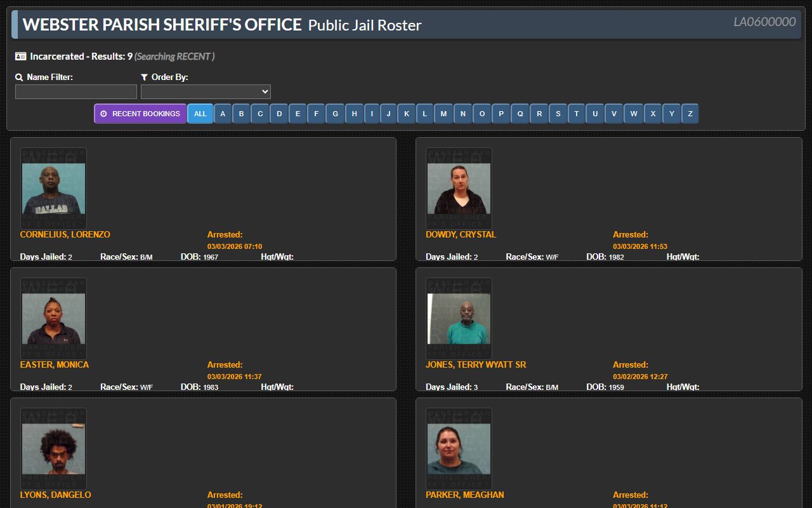The width and height of the screenshot is (812, 508).
Task: Click the Order By filter icon
Action: (145, 77)
